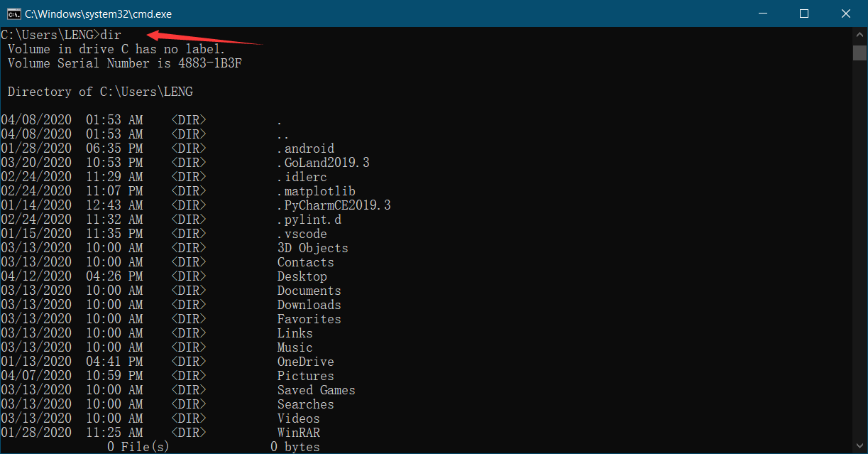This screenshot has height=454, width=868.
Task: Click the .PyCharmCE2019.3 directory name
Action: tap(334, 205)
